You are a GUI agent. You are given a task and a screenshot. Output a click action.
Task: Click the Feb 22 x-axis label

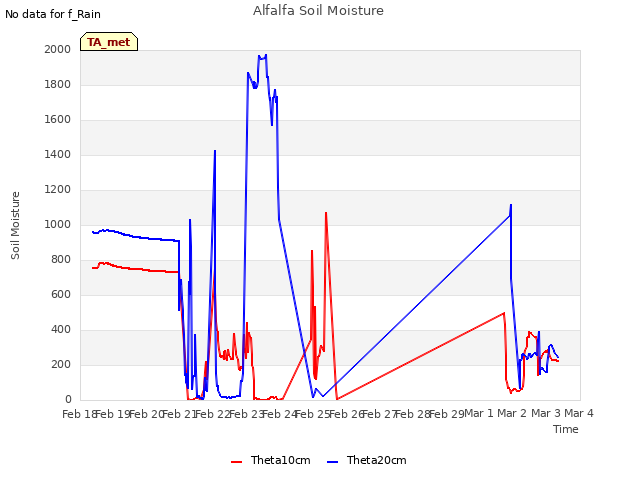[213, 414]
